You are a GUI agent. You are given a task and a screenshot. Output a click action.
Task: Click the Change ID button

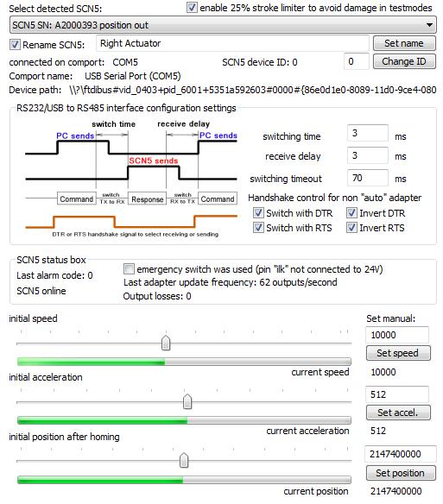point(404,61)
